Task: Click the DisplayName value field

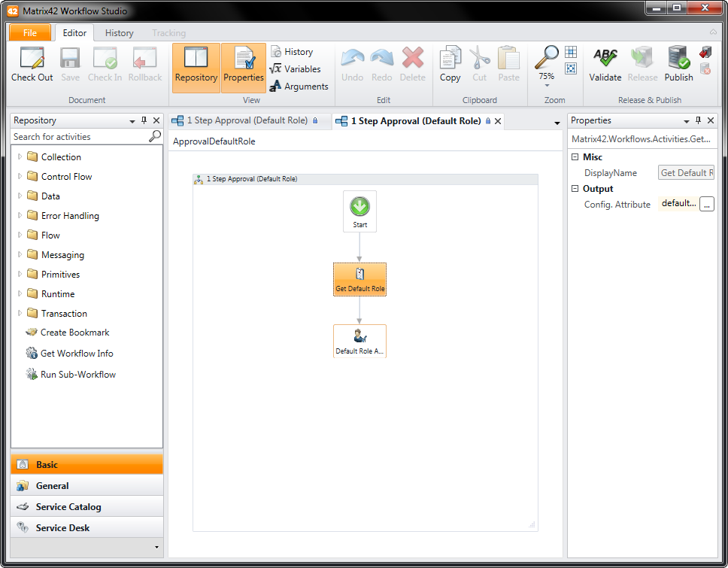Action: point(686,173)
